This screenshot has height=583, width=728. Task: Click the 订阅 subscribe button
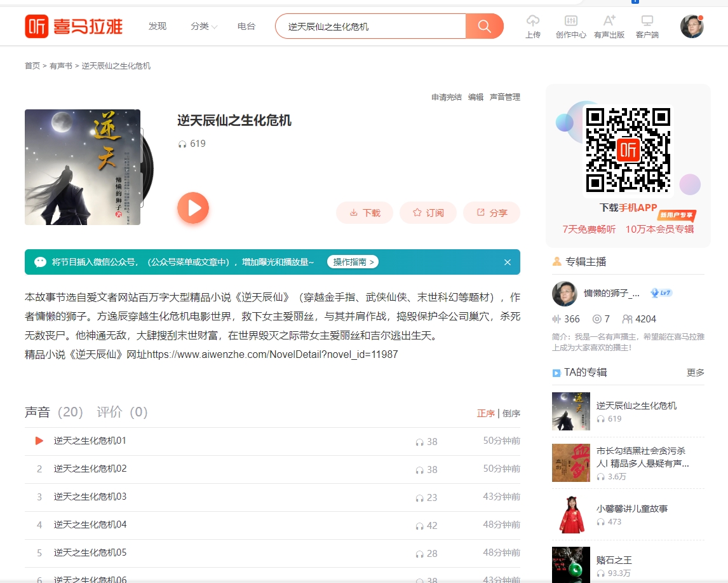click(x=428, y=213)
